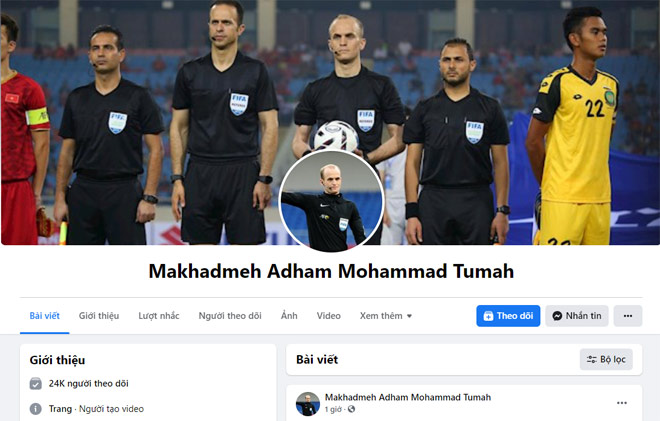Click the post author avatar thumbnail
Viewport: 660px width, 421px height.
point(308,404)
